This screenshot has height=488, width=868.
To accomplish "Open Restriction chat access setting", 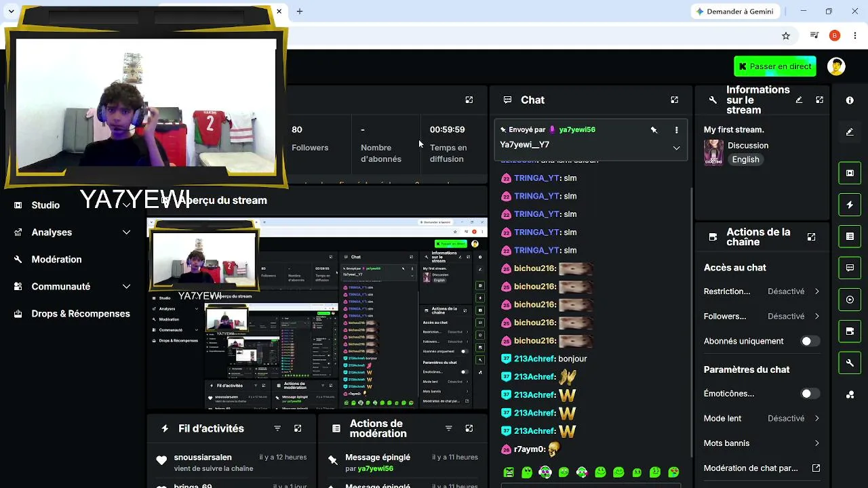I will [762, 291].
